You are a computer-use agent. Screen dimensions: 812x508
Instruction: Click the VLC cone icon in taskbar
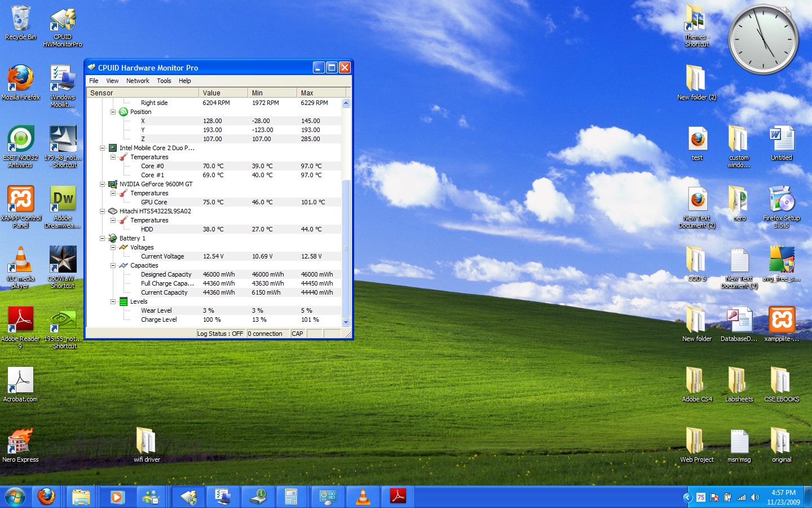363,497
